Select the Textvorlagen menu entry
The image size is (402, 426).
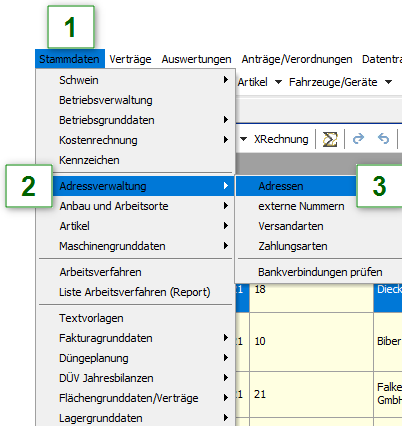136,318
